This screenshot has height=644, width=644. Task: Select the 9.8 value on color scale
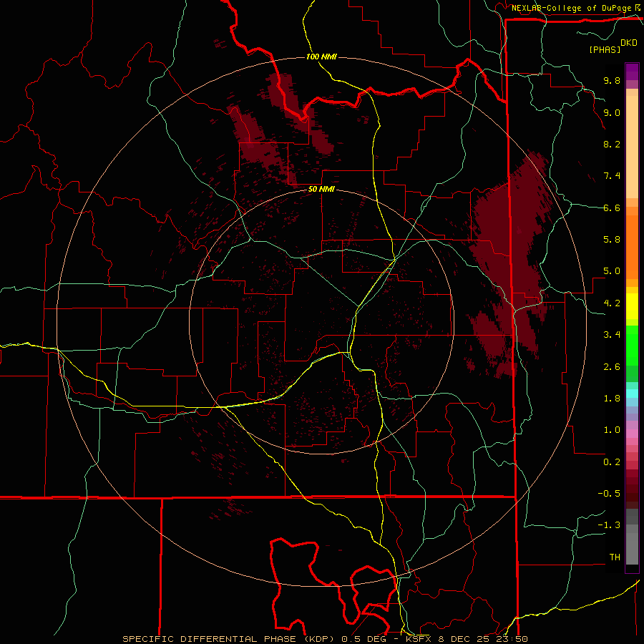[612, 81]
